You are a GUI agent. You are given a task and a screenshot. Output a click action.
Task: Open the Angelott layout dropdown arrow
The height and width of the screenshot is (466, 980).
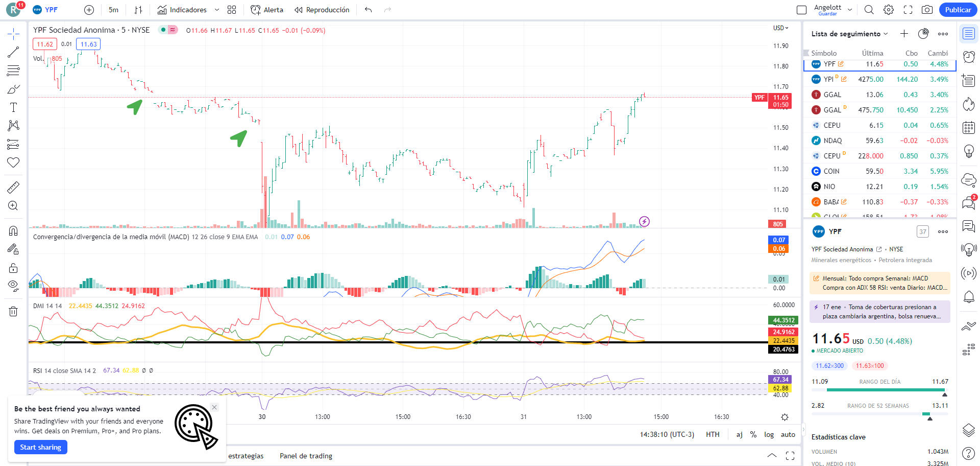[x=850, y=10]
